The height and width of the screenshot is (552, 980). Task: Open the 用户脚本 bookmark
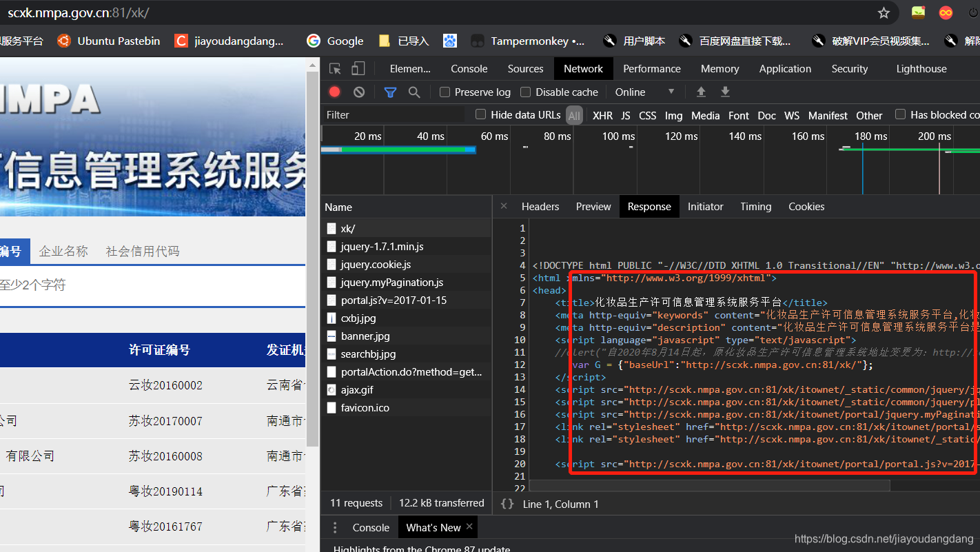pyautogui.click(x=634, y=41)
